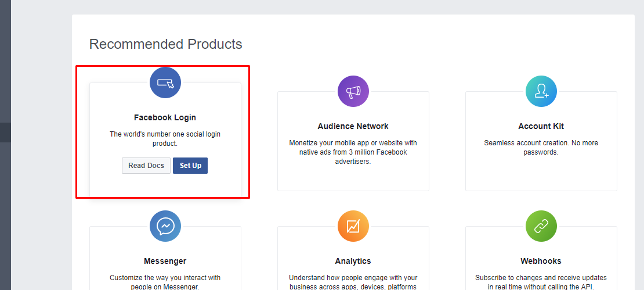Open the Account Kit card title

click(541, 126)
